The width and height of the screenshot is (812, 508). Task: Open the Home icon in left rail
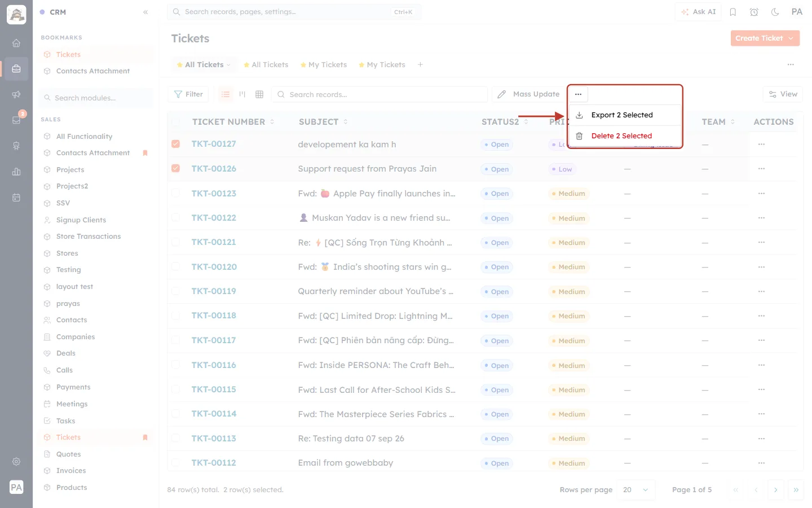[x=16, y=43]
